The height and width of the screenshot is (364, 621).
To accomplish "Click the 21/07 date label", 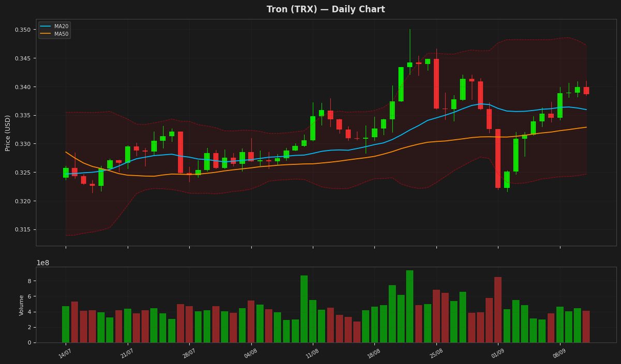I will point(126,353).
